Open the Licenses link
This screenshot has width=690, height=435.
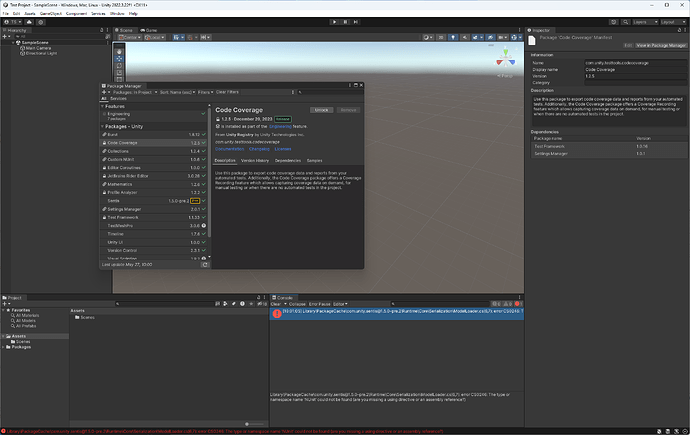click(x=283, y=149)
